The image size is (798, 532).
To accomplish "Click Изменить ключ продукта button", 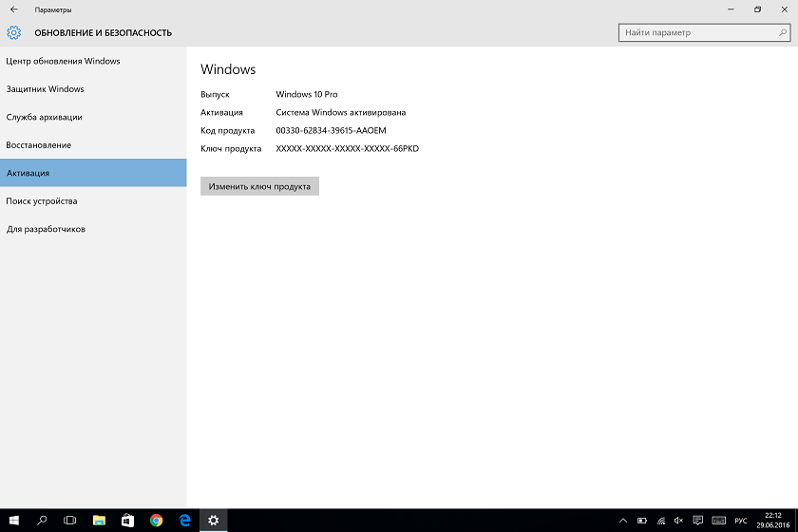I will click(259, 186).
